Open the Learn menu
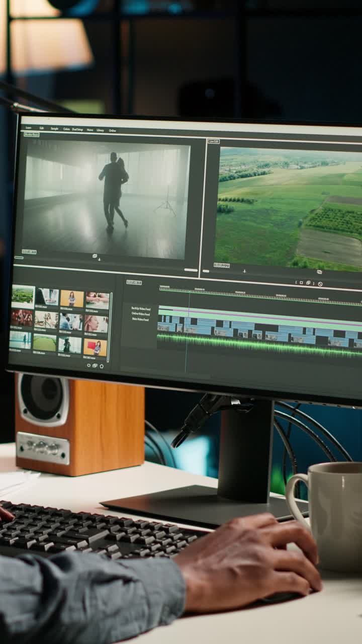 (28, 128)
